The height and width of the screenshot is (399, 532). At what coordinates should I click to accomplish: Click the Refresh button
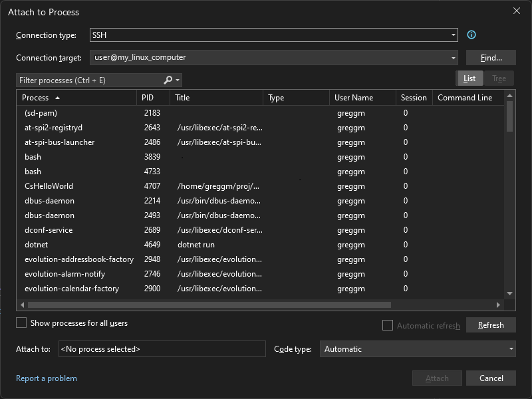coord(491,325)
